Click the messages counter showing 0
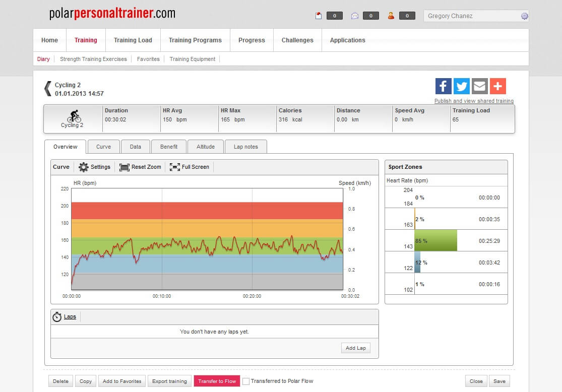This screenshot has height=392, width=562. 370,16
